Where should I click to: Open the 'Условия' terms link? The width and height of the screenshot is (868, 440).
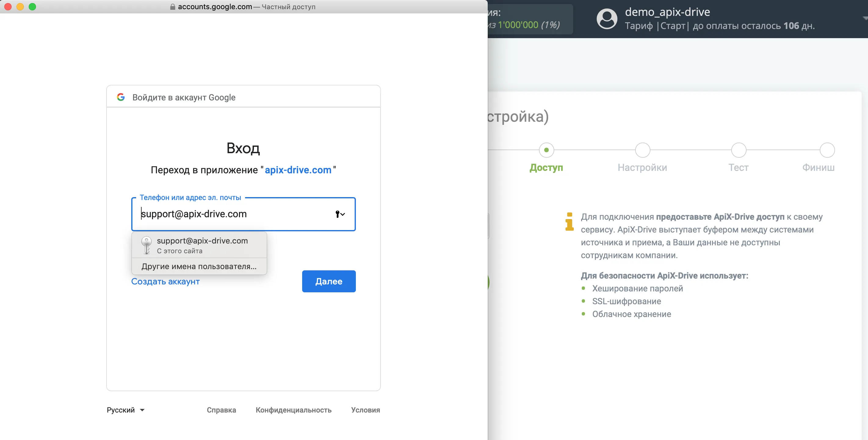pos(365,410)
